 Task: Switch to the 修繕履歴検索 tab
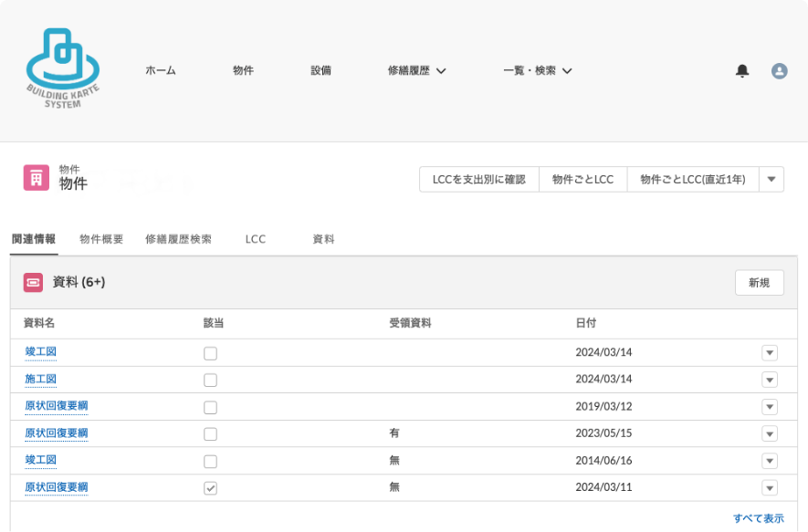(178, 239)
